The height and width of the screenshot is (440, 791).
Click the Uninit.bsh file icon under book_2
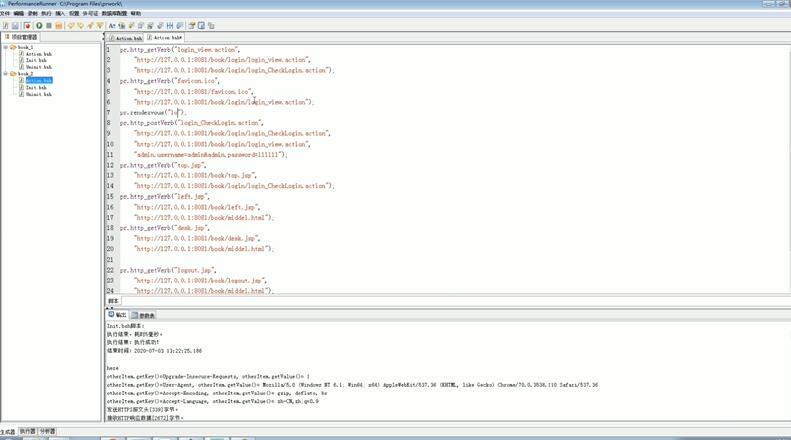point(22,94)
